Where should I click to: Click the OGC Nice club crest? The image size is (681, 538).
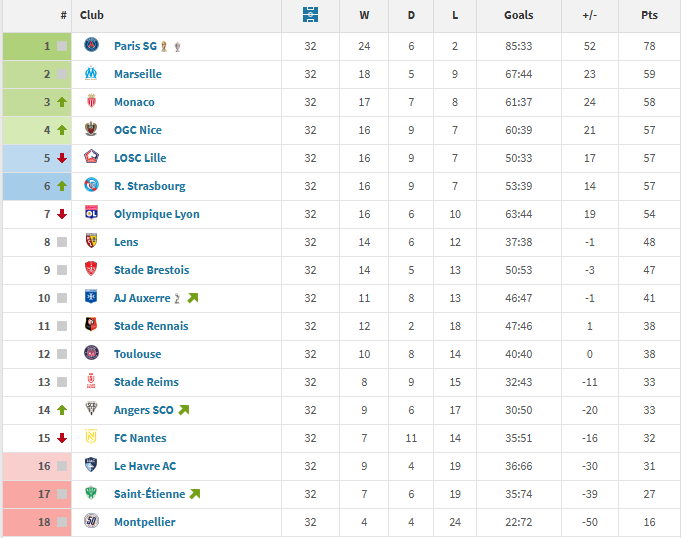point(92,130)
